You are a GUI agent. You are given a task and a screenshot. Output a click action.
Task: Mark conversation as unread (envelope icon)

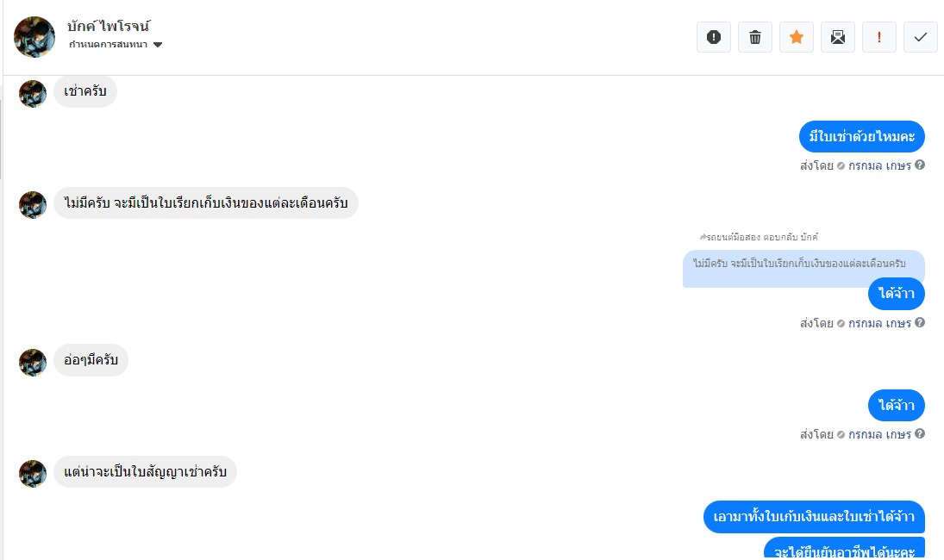[x=838, y=37]
